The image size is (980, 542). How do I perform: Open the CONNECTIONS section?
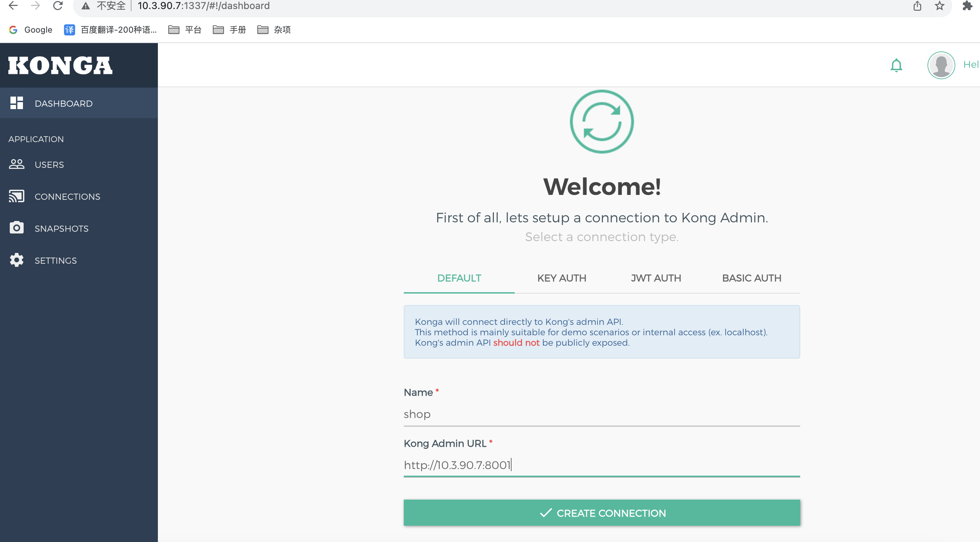[x=67, y=196]
